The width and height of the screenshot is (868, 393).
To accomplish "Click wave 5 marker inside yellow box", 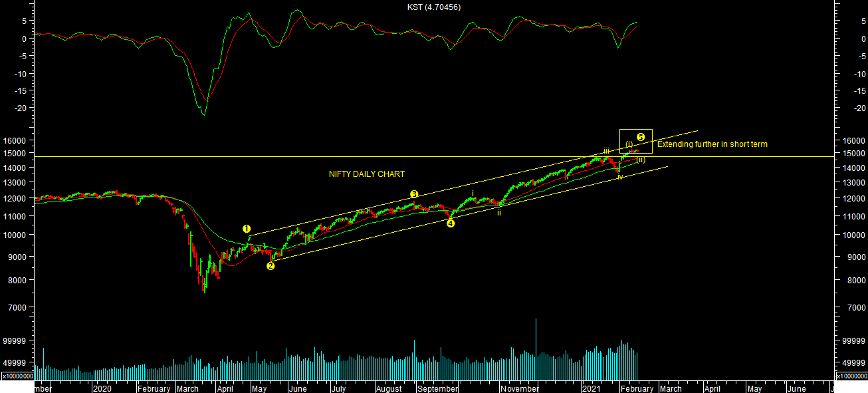I will [x=641, y=137].
